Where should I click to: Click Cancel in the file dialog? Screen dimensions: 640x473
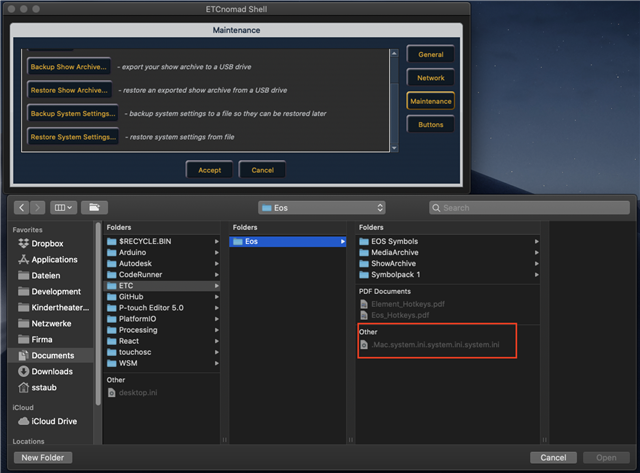553,457
